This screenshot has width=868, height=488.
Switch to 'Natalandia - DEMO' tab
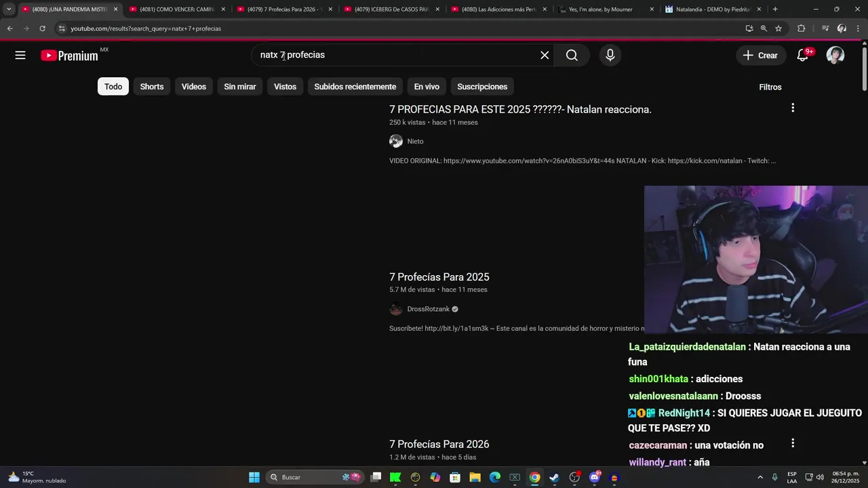coord(713,9)
